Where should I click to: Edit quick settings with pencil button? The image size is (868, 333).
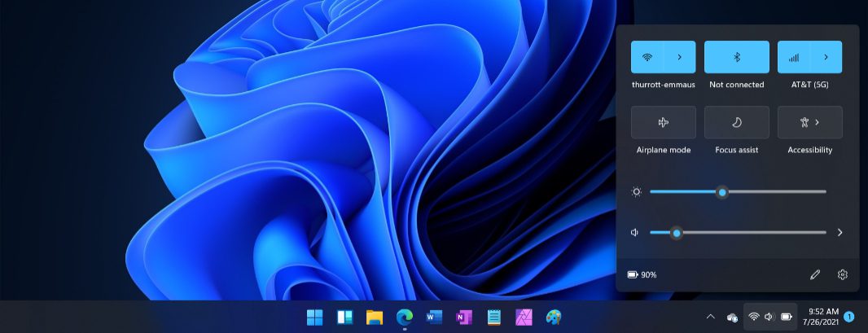pos(815,275)
